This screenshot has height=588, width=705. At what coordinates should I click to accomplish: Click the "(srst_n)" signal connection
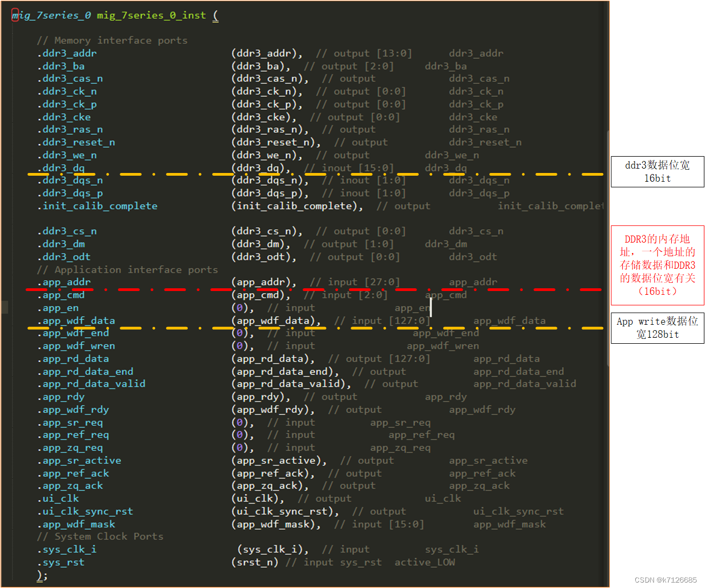click(x=255, y=562)
